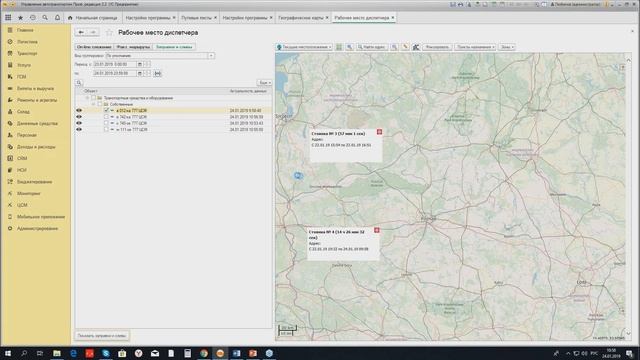Select Заправки и сливы tab
This screenshot has height=360, width=640.
point(174,47)
